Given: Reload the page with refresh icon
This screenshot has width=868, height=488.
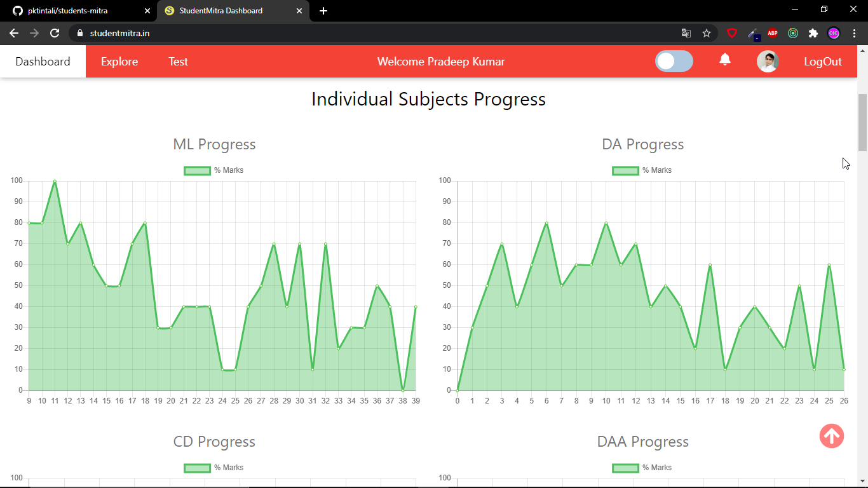Looking at the screenshot, I should pyautogui.click(x=55, y=33).
